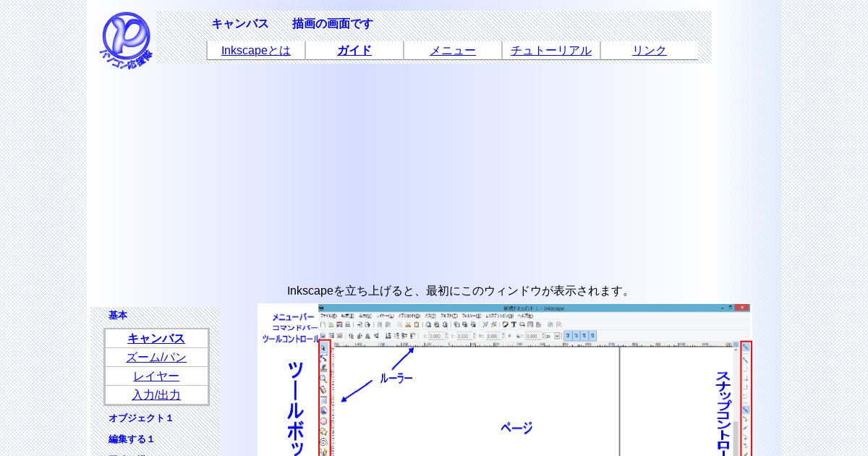Open the メニュー navigation link
This screenshot has width=868, height=456.
point(453,51)
